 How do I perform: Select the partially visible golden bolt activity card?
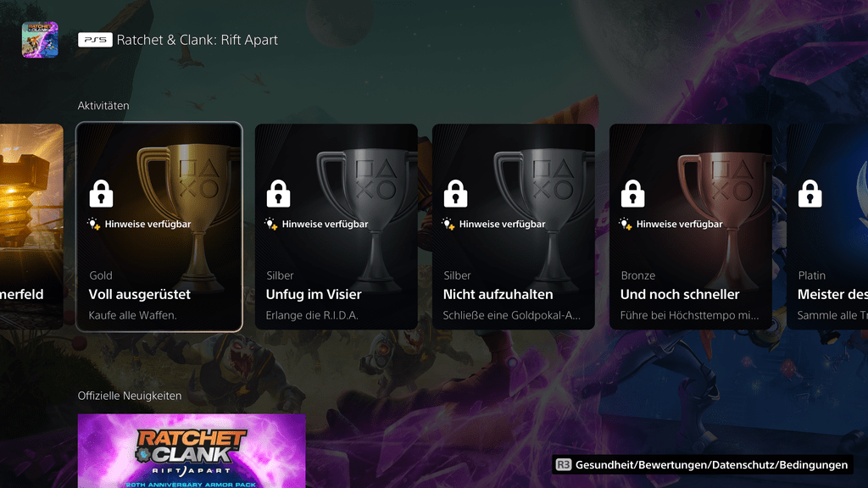tap(31, 227)
